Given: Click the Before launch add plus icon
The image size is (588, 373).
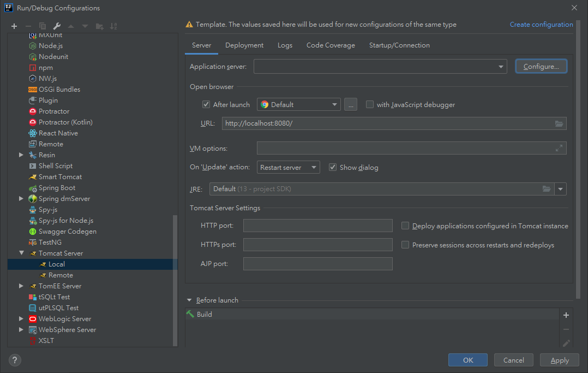Looking at the screenshot, I should (x=566, y=315).
